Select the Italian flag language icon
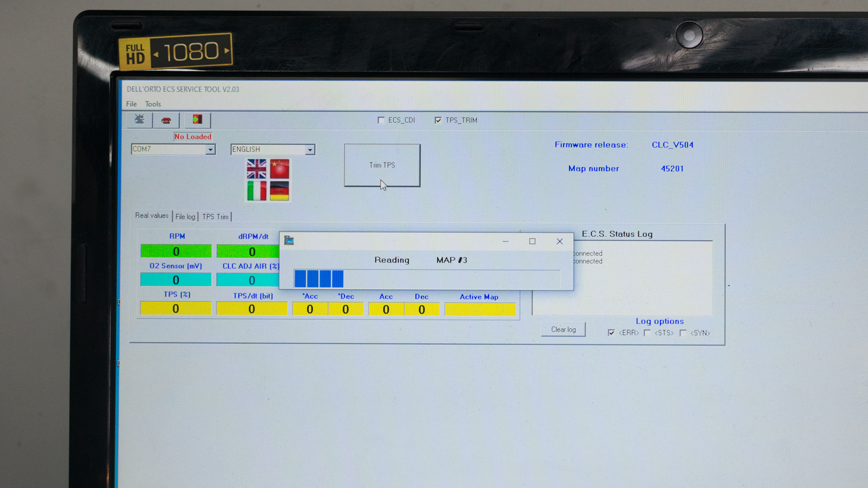Screen dimensions: 868x488 (256, 191)
